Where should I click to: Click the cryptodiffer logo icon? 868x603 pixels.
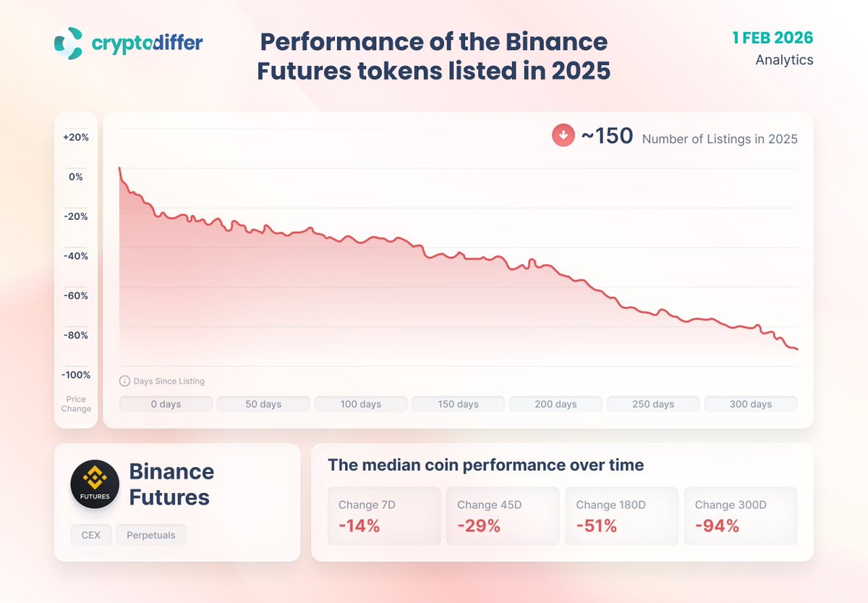tap(69, 43)
